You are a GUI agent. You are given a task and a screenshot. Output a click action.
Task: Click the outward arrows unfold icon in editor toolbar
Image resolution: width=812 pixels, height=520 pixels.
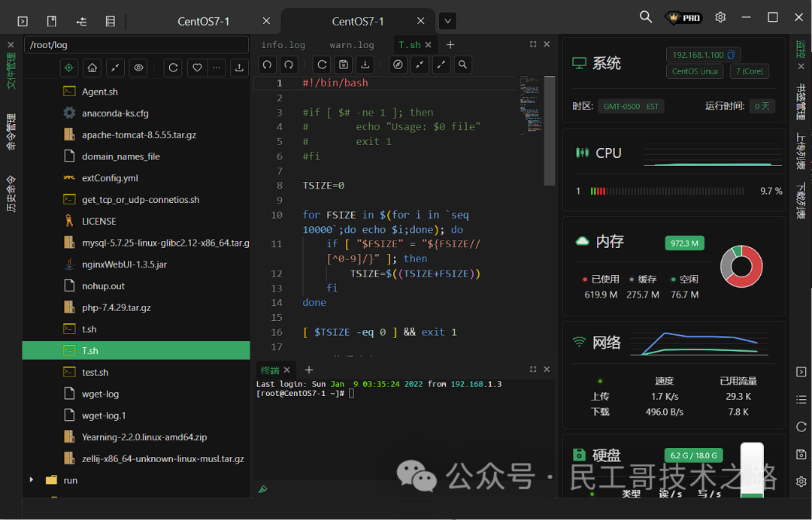coord(441,65)
